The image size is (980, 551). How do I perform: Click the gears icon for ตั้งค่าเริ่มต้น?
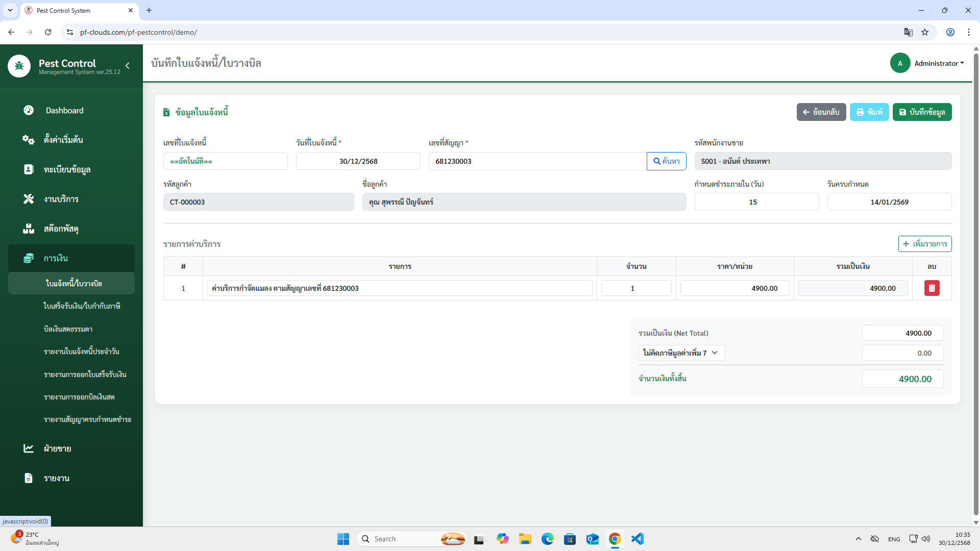pyautogui.click(x=29, y=140)
